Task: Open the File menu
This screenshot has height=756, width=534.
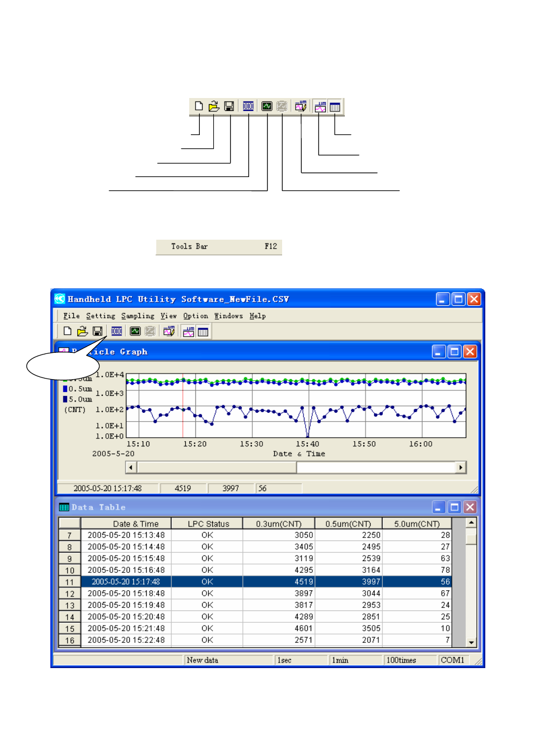Action: coord(72,316)
